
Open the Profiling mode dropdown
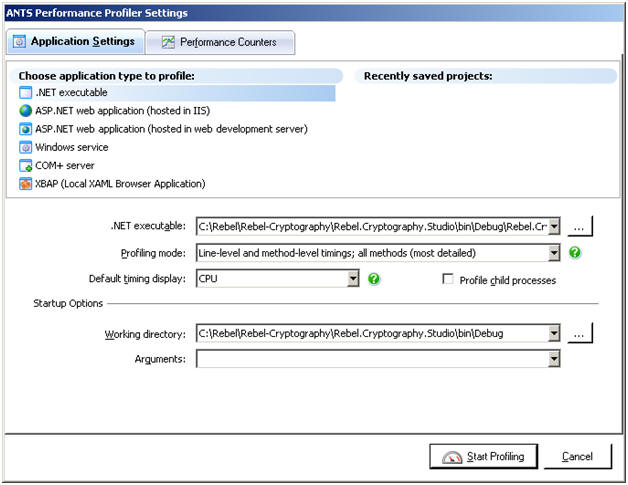[x=554, y=253]
